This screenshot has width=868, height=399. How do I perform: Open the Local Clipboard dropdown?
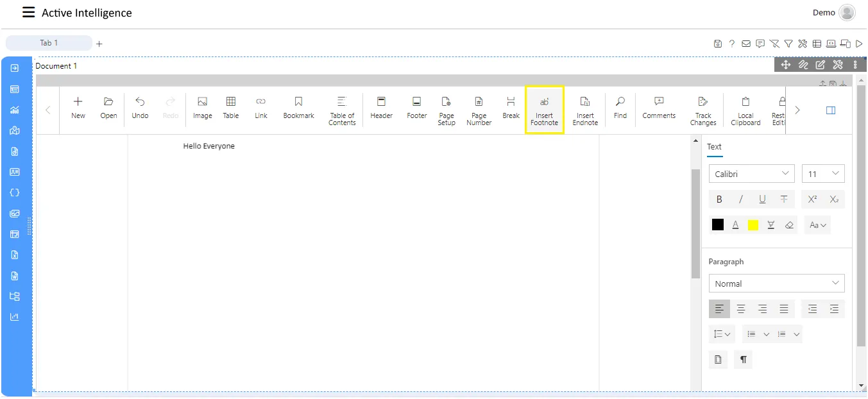745,110
